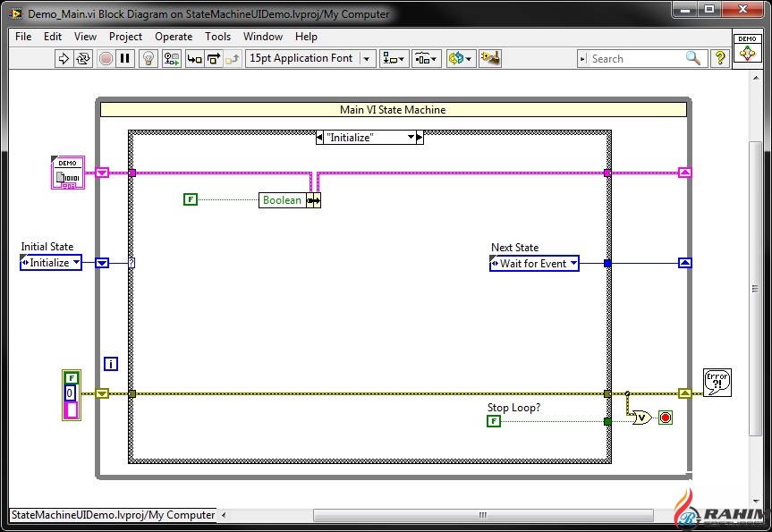Toggle Retain Wire Values button

tap(171, 58)
